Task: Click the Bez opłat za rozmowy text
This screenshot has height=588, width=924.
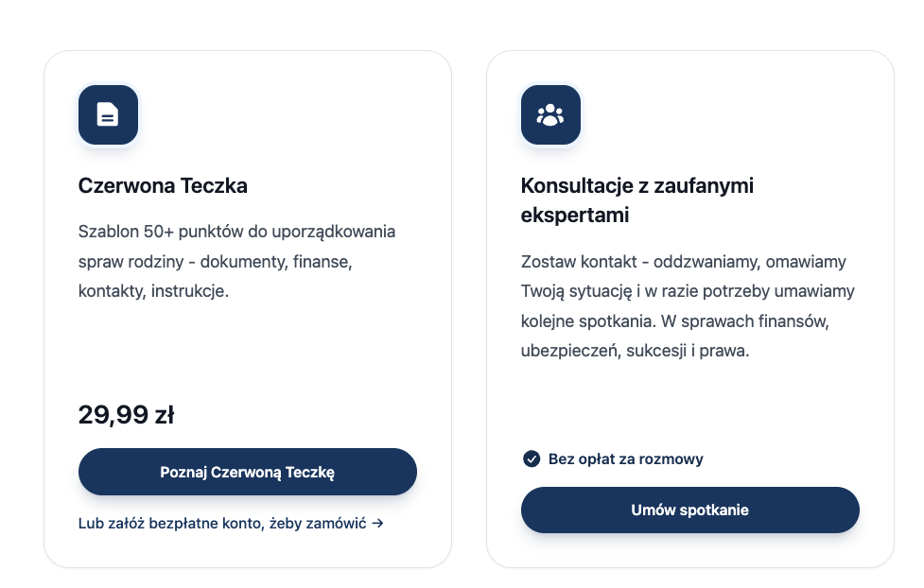Action: (626, 459)
